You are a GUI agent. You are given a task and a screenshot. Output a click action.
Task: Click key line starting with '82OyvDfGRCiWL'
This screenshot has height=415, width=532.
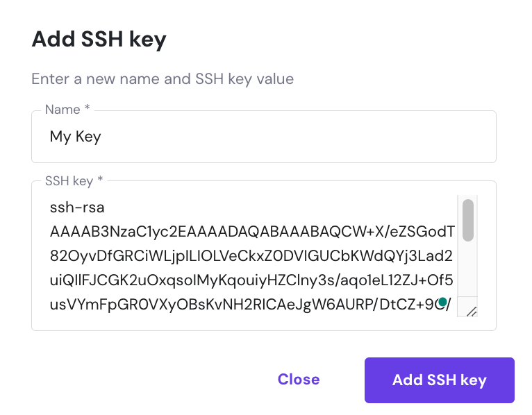(x=251, y=256)
